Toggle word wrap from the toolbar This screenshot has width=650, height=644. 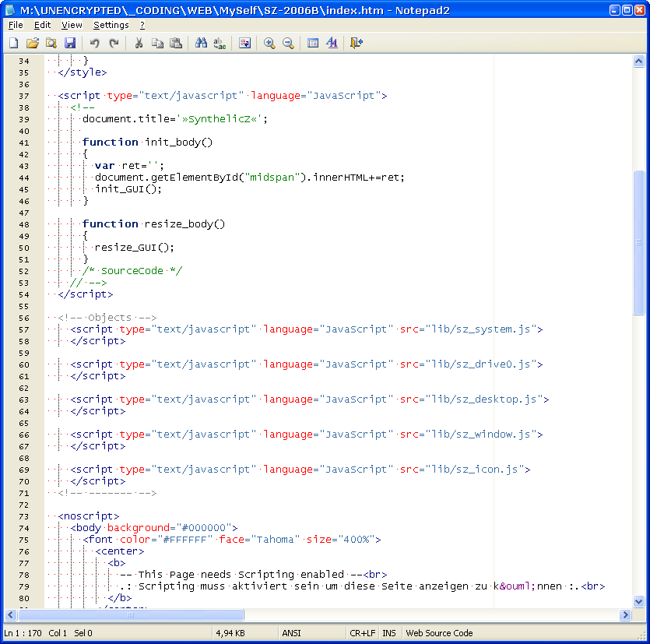pyautogui.click(x=244, y=43)
